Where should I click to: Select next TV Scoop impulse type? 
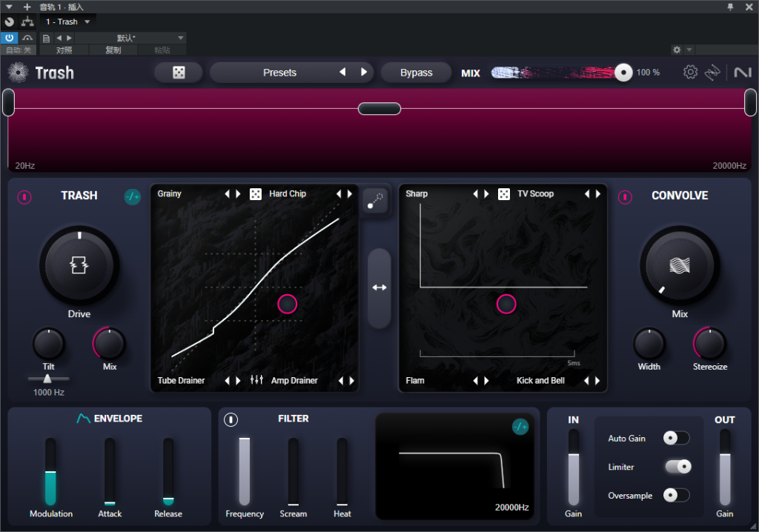(598, 194)
